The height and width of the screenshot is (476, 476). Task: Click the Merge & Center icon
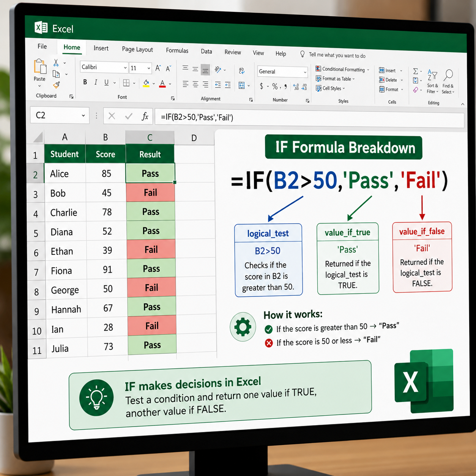click(242, 85)
